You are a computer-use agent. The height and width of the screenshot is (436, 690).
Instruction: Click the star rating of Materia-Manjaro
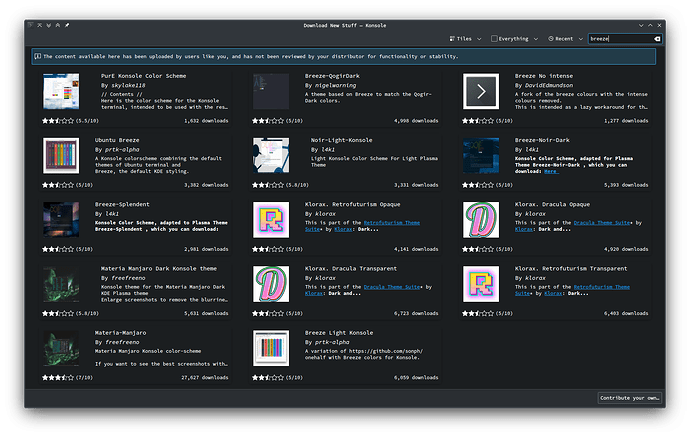(x=58, y=377)
